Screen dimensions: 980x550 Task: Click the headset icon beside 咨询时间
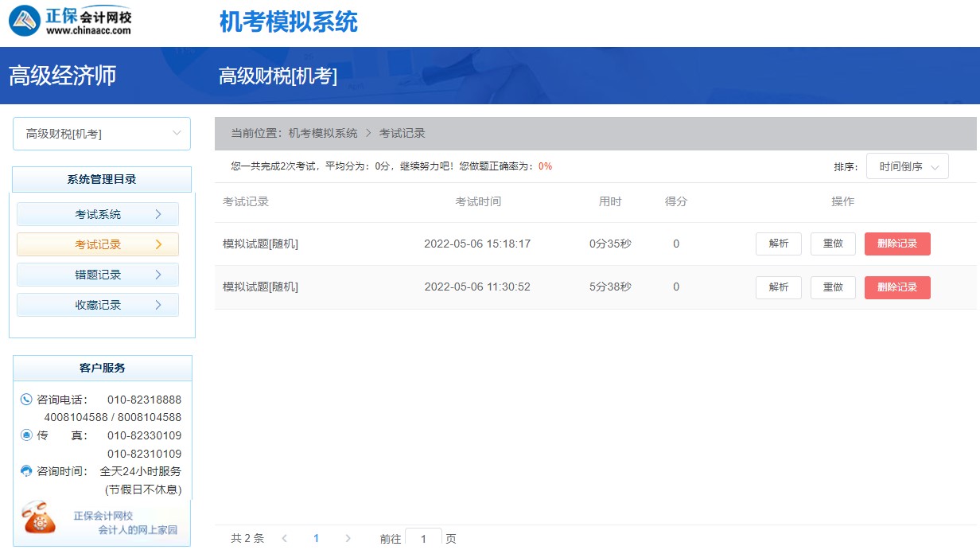coord(26,471)
